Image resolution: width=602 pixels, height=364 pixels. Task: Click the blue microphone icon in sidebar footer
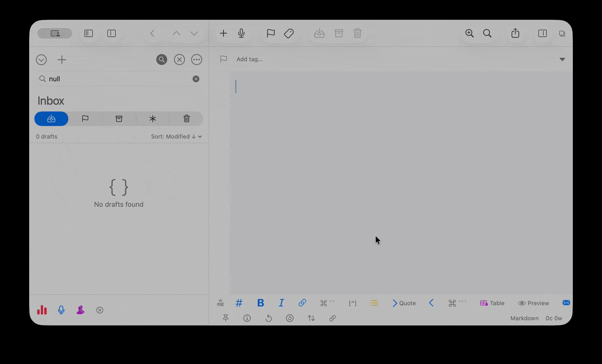tap(61, 310)
